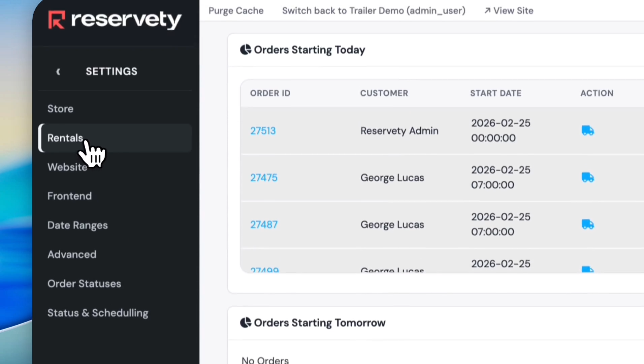
Task: Click the Reservety logo icon
Action: [x=56, y=20]
